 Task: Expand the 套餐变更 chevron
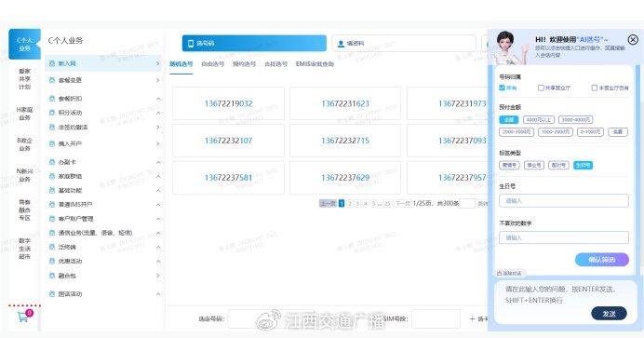pyautogui.click(x=157, y=80)
